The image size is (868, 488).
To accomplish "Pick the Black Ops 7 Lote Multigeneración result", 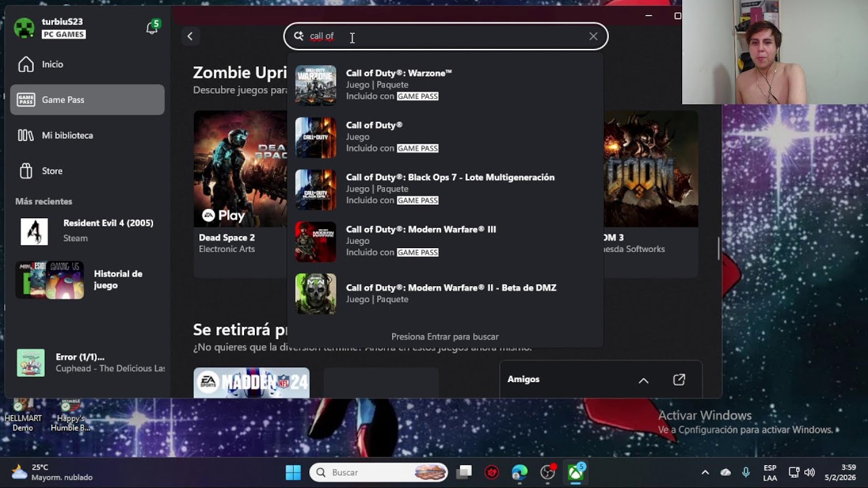I will point(446,189).
